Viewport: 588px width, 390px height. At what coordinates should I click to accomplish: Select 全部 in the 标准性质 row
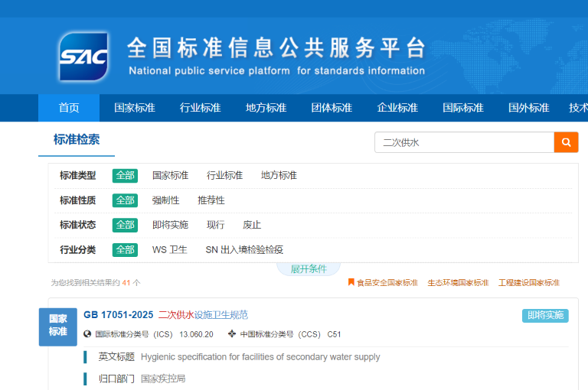tap(125, 200)
